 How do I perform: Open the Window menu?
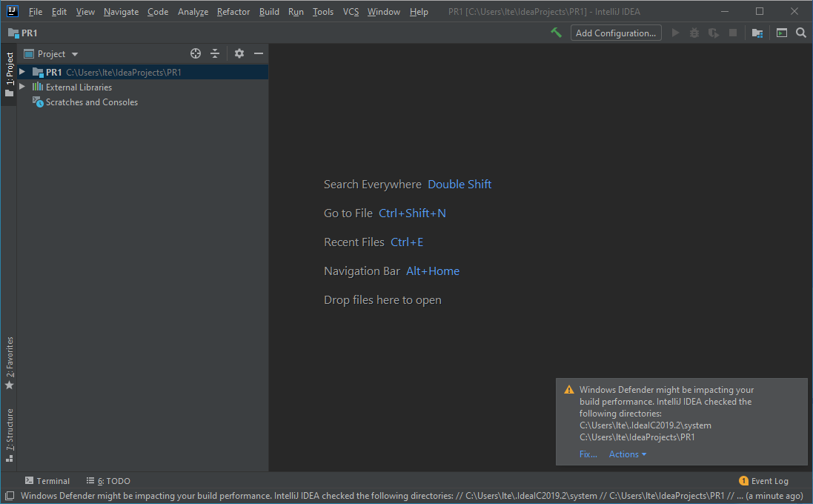[x=384, y=11]
